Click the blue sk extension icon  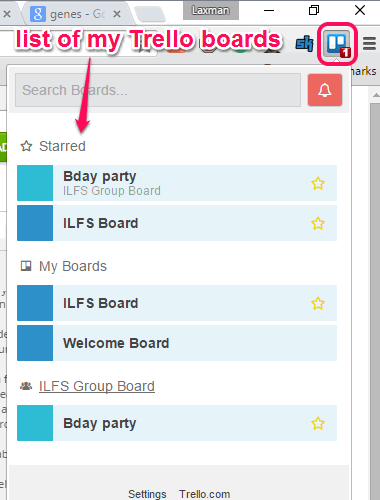pyautogui.click(x=304, y=44)
